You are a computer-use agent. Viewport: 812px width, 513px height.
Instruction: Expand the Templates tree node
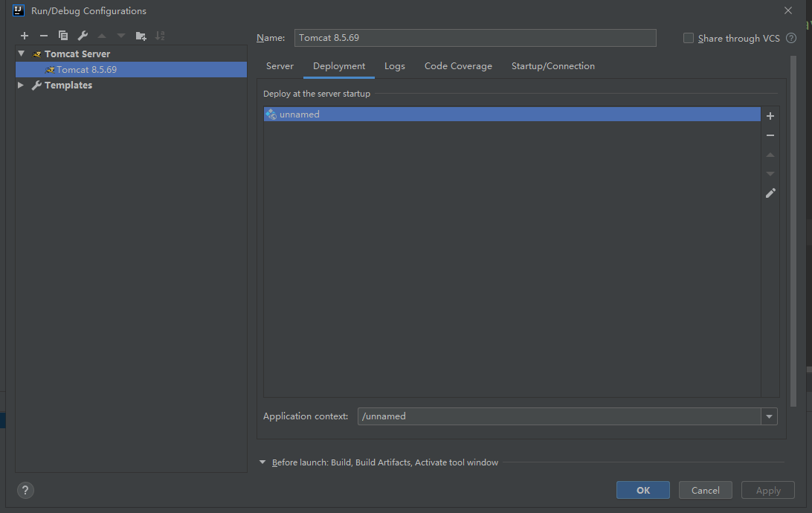coord(21,85)
